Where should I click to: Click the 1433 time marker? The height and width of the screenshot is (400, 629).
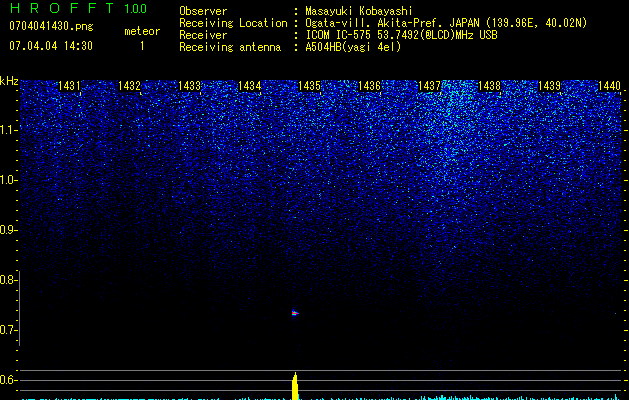click(189, 86)
